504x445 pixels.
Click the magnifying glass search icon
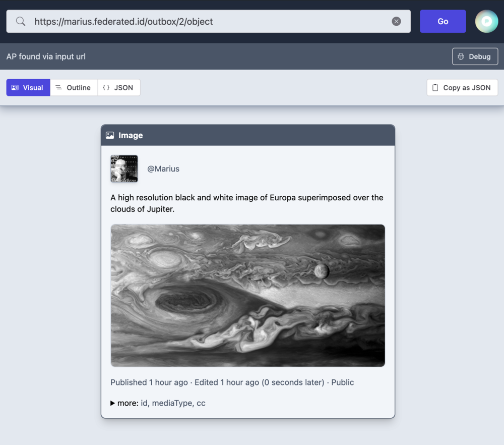tap(21, 21)
